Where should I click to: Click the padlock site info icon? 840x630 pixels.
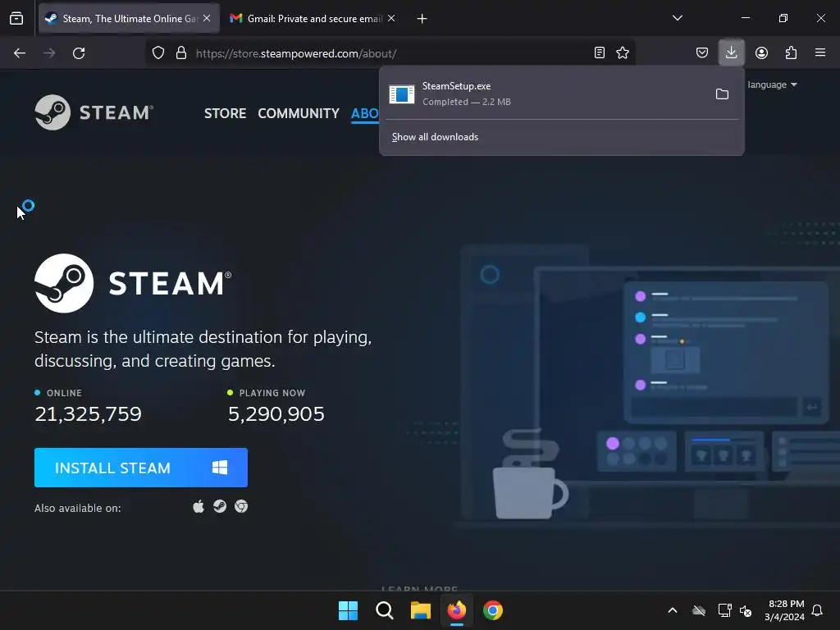click(x=181, y=53)
